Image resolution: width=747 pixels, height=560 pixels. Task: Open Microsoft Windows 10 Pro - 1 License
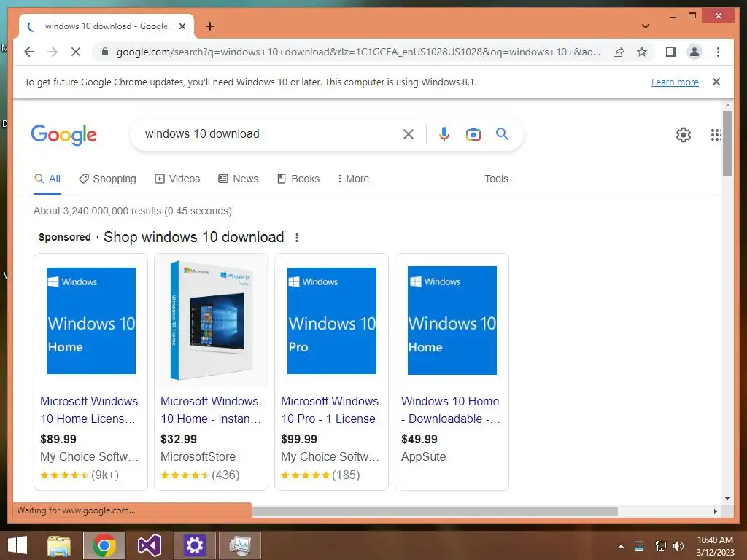(330, 410)
